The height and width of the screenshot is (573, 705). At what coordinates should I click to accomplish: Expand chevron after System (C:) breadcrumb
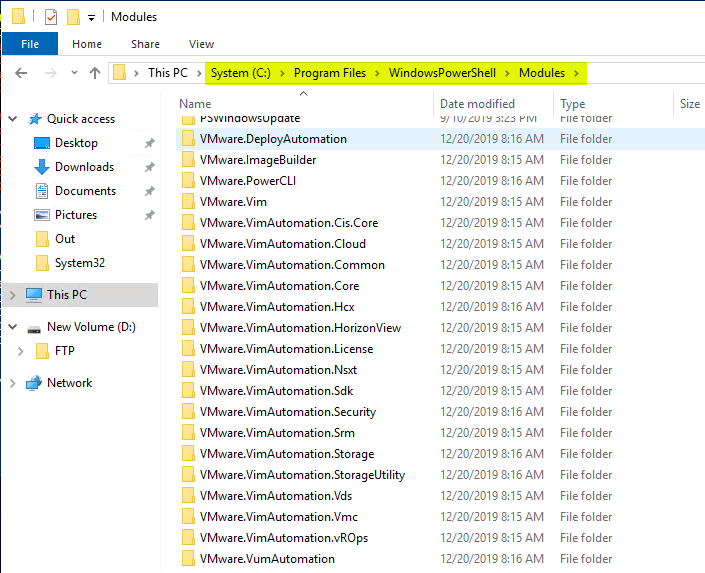(282, 73)
